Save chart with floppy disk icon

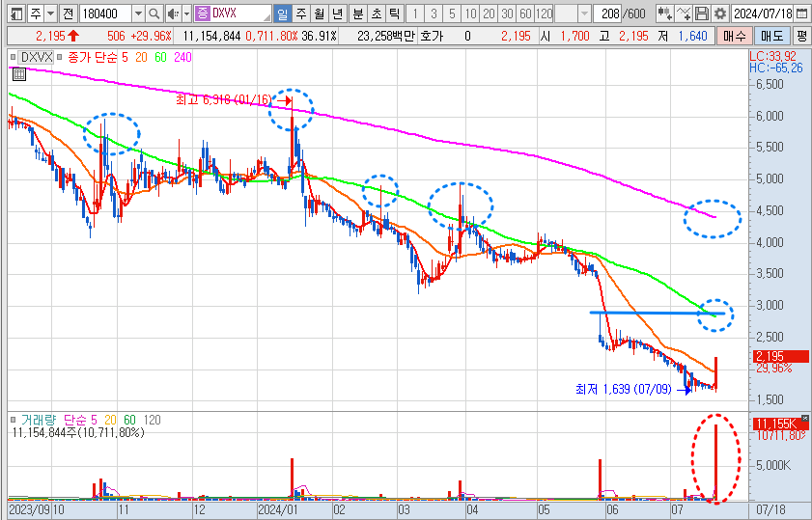[701, 14]
